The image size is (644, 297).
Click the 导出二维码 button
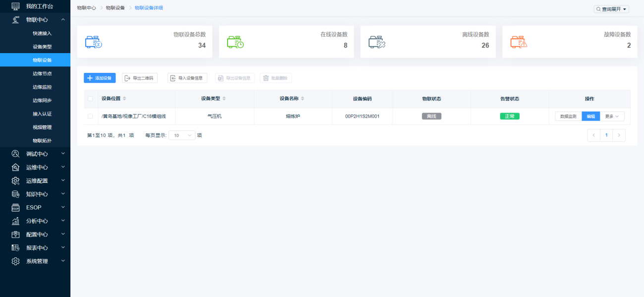[140, 78]
